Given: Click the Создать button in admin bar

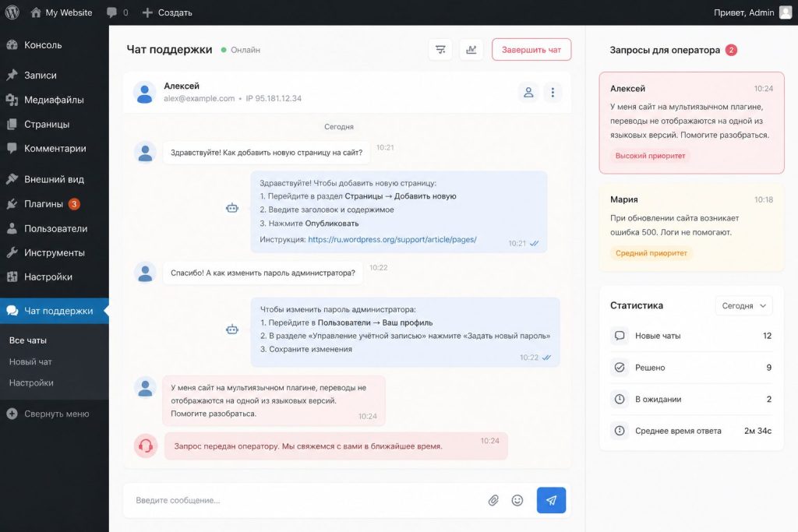Looking at the screenshot, I should (168, 12).
